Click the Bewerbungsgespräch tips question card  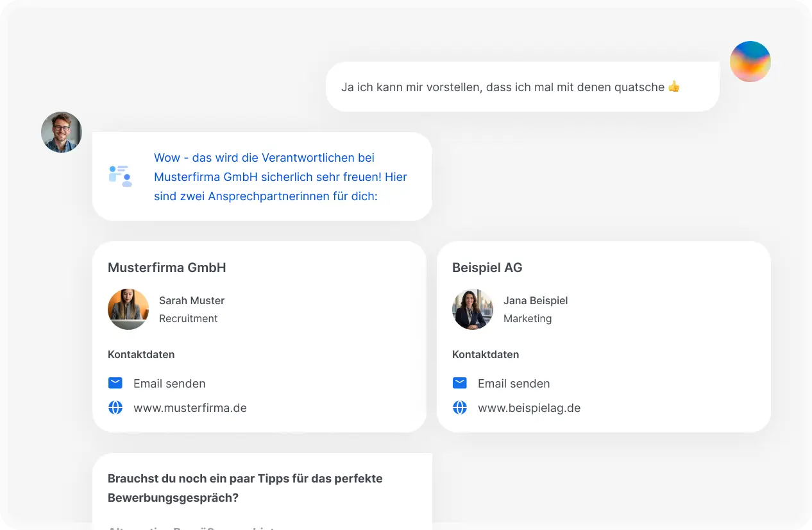(x=245, y=488)
